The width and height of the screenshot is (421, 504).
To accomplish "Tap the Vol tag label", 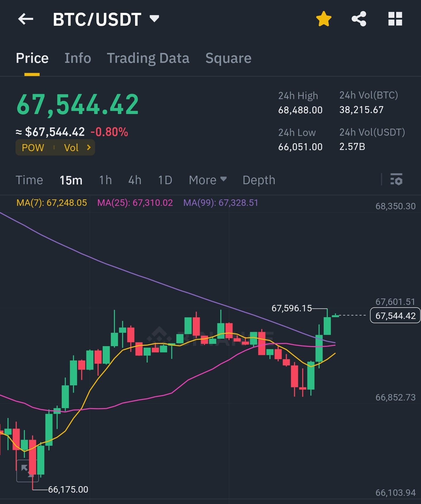I will [71, 148].
